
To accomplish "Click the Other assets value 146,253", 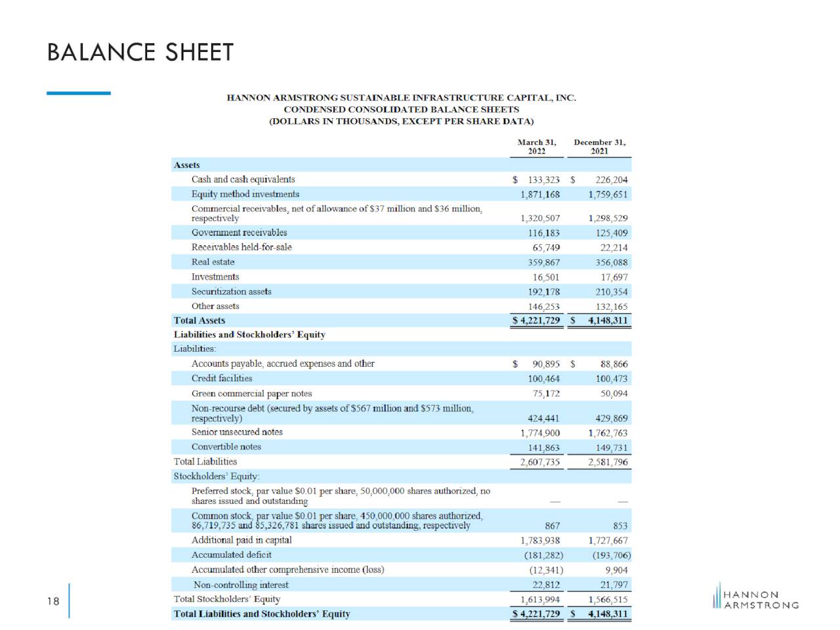I will pos(544,306).
